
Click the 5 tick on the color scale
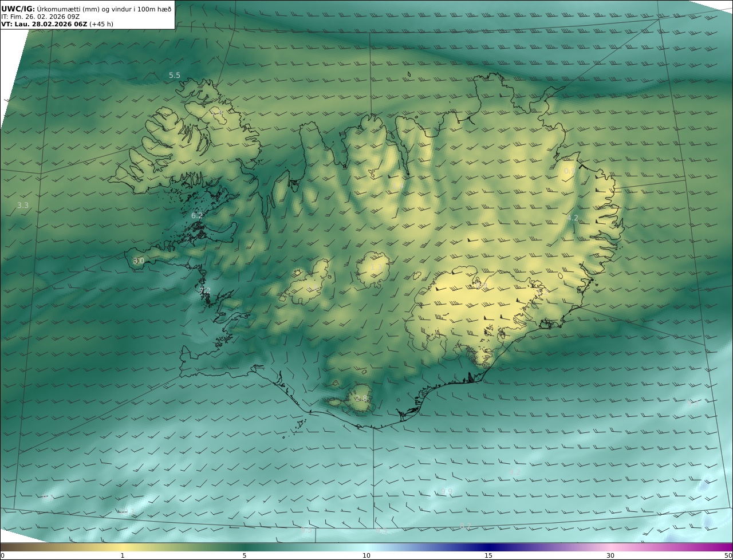pyautogui.click(x=245, y=555)
